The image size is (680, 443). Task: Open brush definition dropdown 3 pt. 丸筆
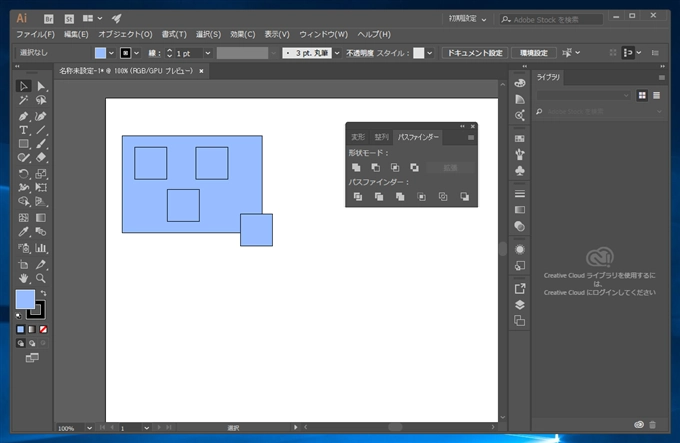337,53
